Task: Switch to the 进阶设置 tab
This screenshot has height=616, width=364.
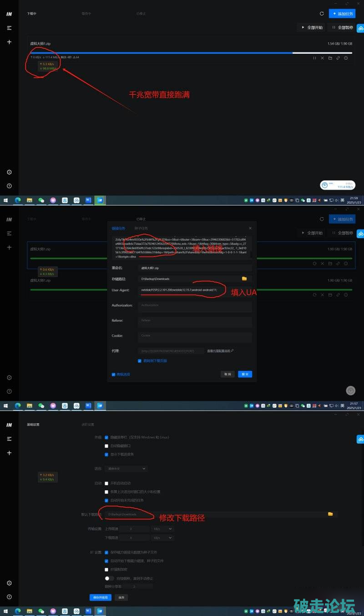Action: pos(87,425)
